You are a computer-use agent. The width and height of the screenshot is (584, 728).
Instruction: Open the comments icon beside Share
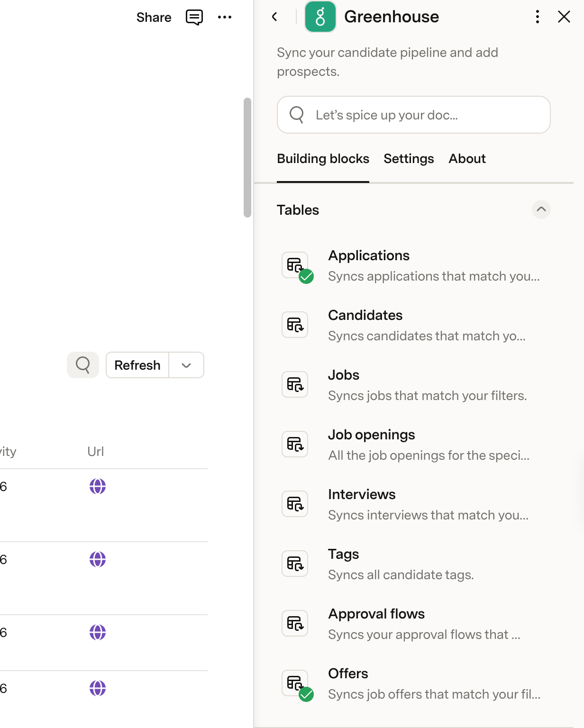pos(194,18)
